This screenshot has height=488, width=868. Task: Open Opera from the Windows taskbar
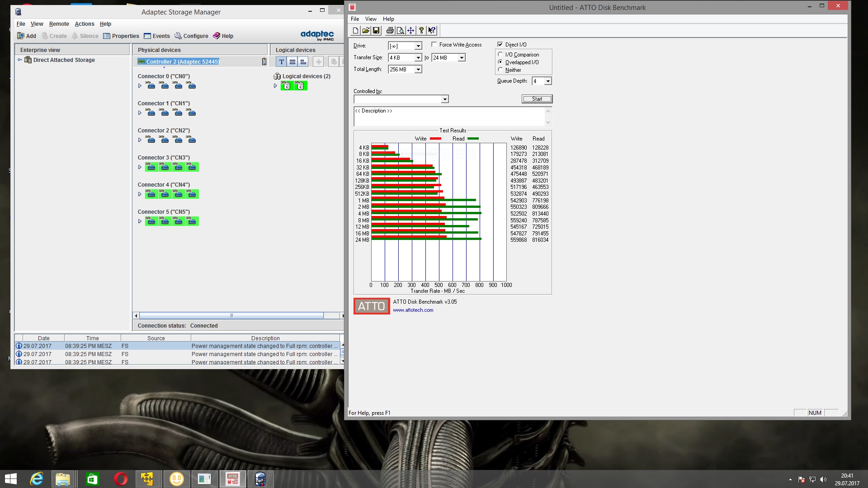click(120, 479)
